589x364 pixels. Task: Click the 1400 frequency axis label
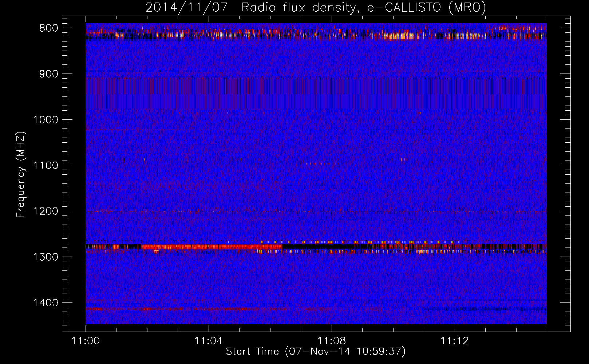46,303
